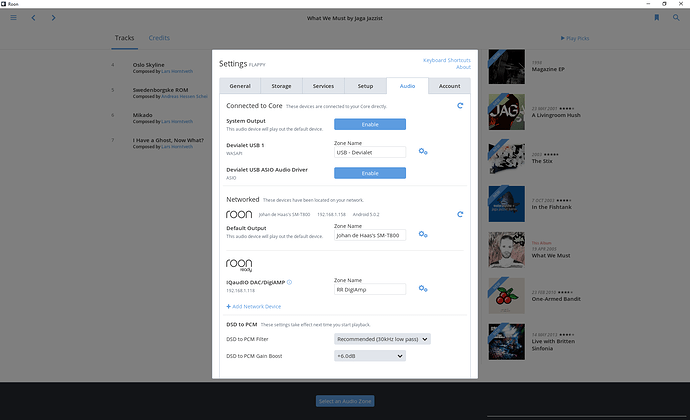690x420 pixels.
Task: Open composer Andreas Hessen Schei link
Action: click(184, 96)
